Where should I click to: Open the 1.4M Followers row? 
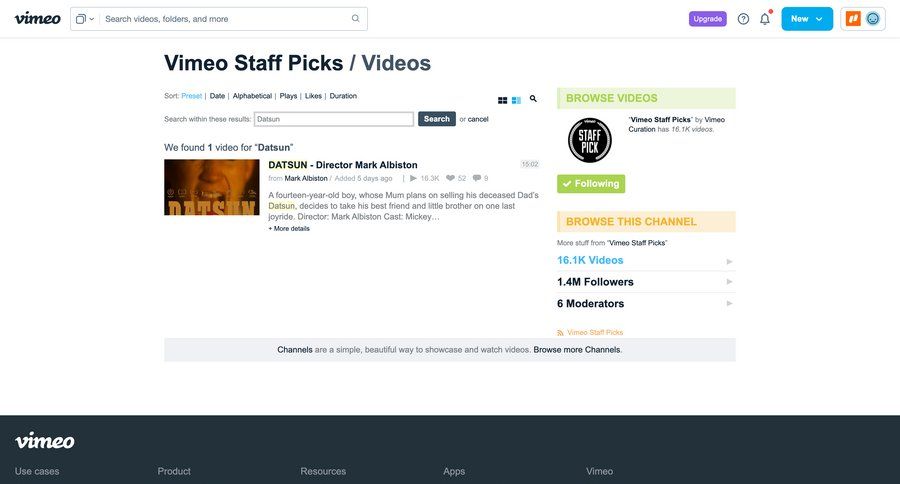tap(646, 282)
